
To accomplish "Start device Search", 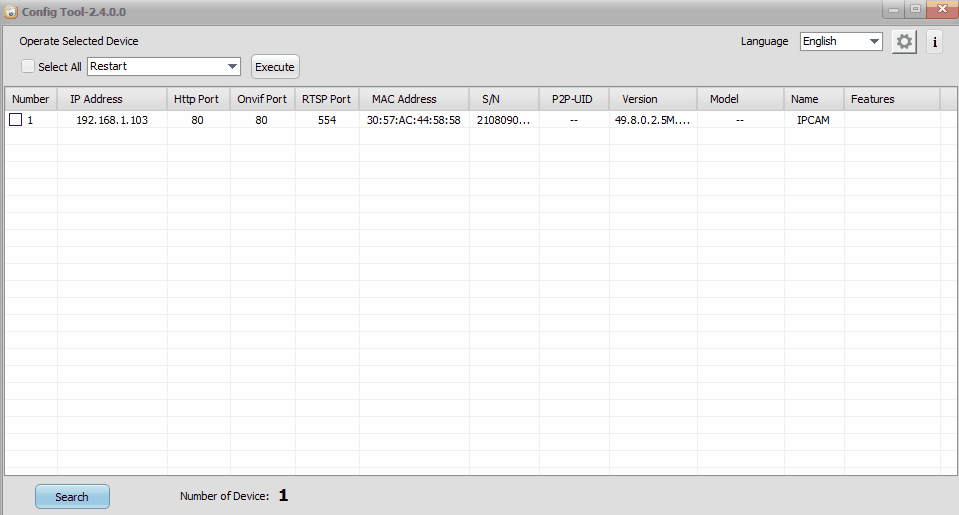I will click(72, 497).
